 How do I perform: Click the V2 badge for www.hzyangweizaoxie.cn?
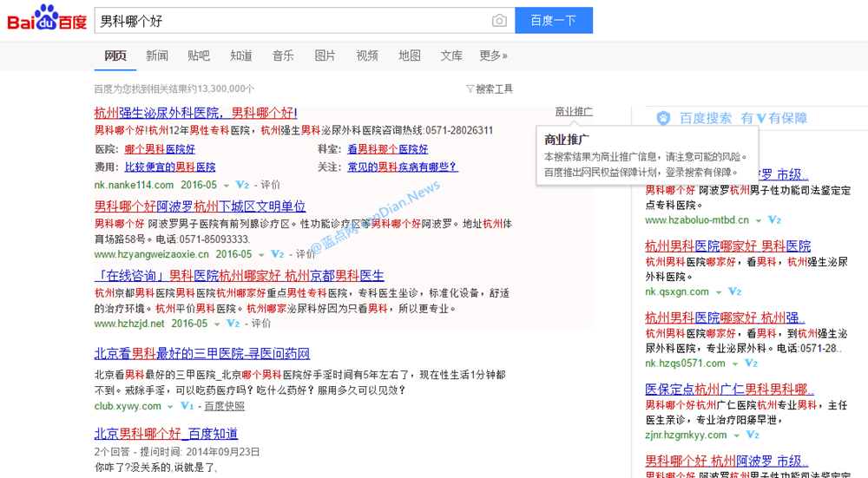click(278, 254)
